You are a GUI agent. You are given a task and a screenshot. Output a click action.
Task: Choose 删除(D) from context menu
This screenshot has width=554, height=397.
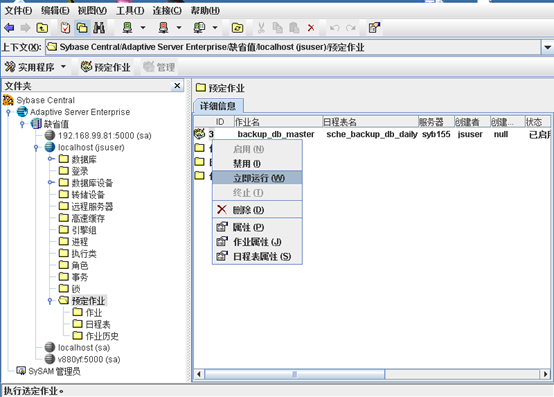click(257, 210)
